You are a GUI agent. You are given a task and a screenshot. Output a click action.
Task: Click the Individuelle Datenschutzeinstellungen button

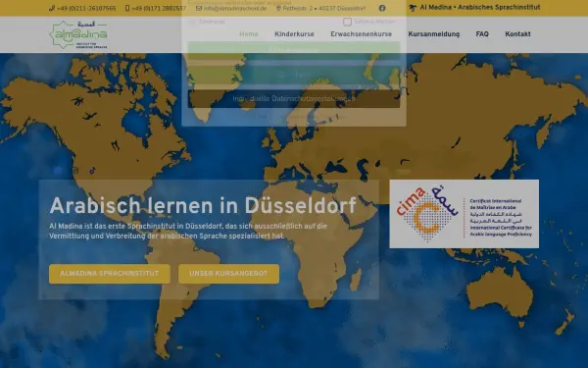[294, 99]
